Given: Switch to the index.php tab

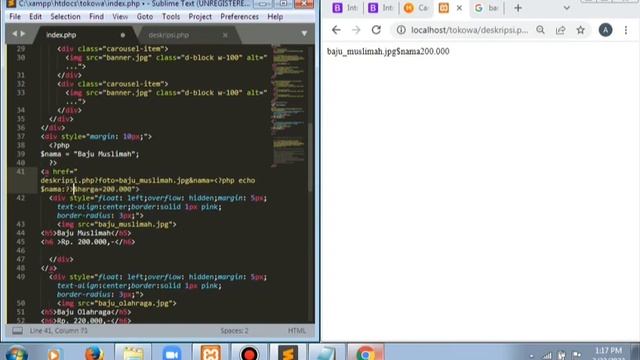Looking at the screenshot, I should 61,35.
